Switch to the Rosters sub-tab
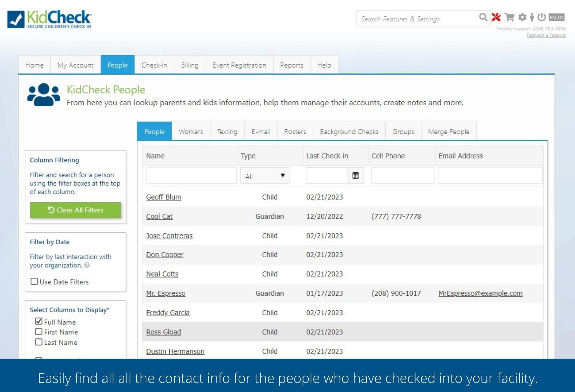Screen dimensions: 575x392 click(x=295, y=131)
